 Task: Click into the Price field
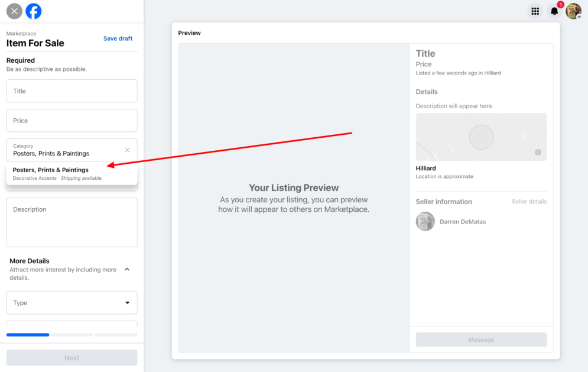point(72,121)
